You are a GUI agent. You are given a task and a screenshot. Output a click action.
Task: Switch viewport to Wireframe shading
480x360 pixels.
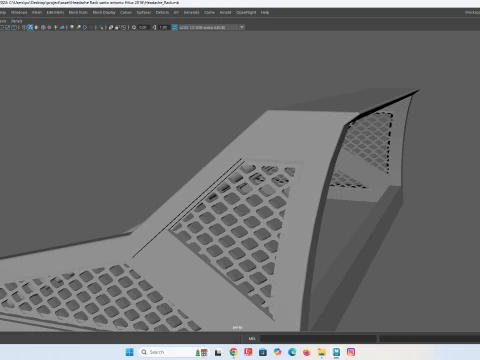pyautogui.click(x=24, y=27)
